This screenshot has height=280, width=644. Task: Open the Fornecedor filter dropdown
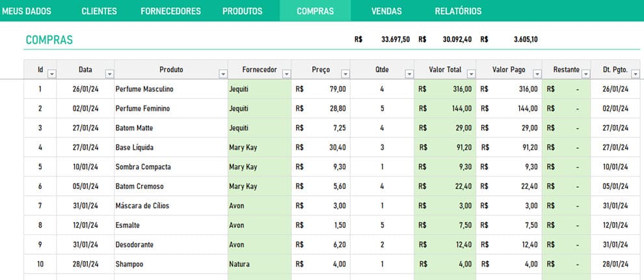point(286,74)
